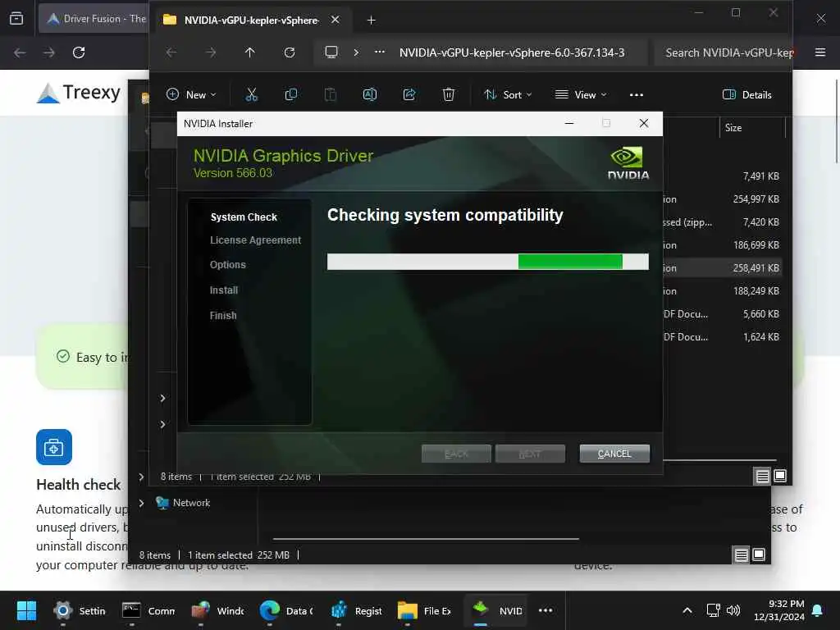Select the file row sized 254,997 KB
Image resolution: width=840 pixels, height=630 pixels.
click(722, 199)
